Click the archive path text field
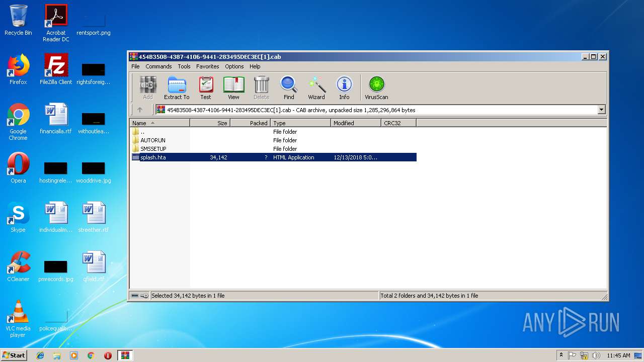This screenshot has width=644, height=362. click(376, 110)
